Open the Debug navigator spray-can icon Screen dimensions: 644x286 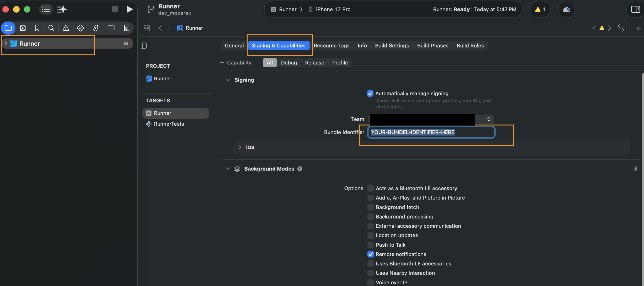96,28
